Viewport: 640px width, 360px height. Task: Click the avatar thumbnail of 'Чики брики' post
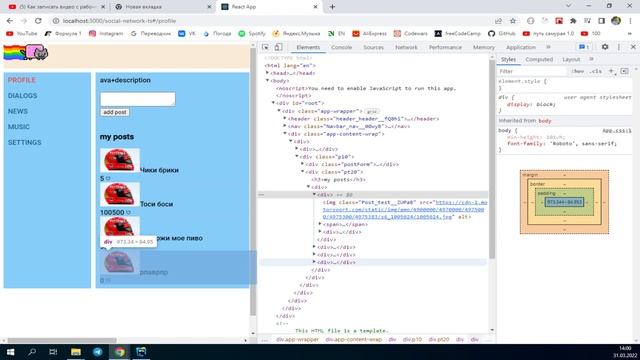click(120, 160)
